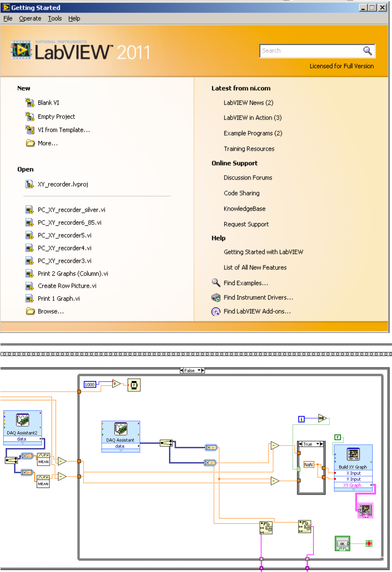Expand the DAQ Assistant2 terminal list
Screen dimensions: 392x572
click(x=23, y=443)
